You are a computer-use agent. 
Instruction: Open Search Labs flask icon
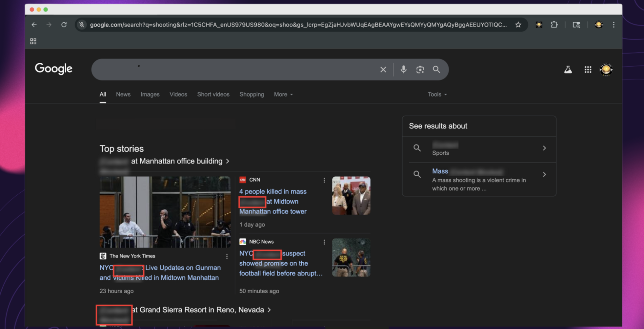pos(568,70)
